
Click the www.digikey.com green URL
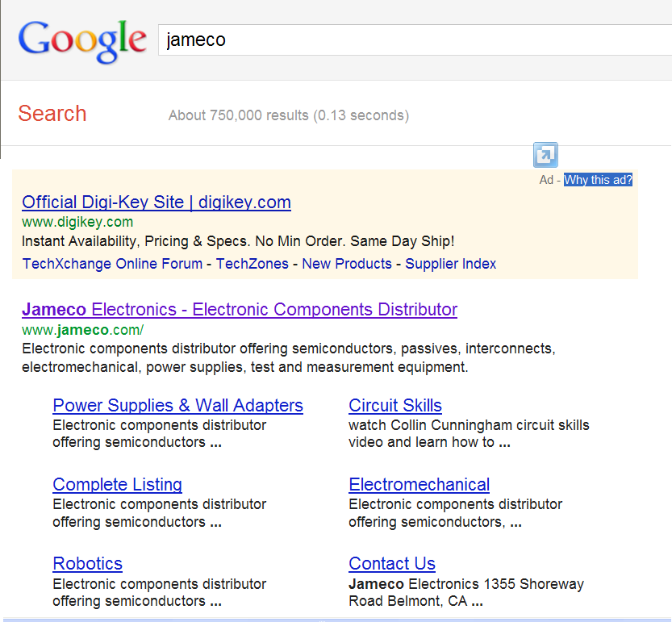point(77,222)
